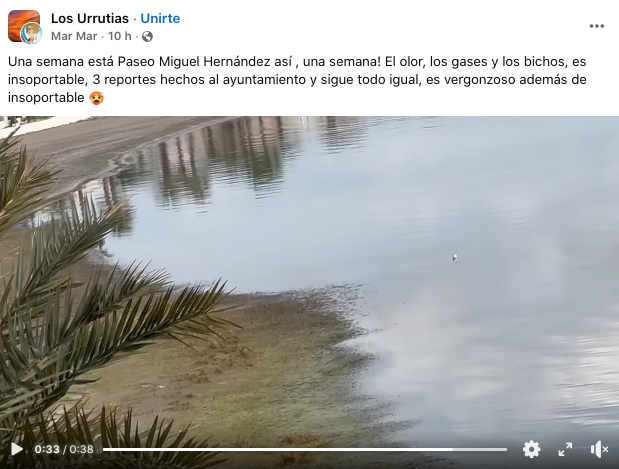Click the globe public privacy icon
The width and height of the screenshot is (619, 469).
[147, 36]
